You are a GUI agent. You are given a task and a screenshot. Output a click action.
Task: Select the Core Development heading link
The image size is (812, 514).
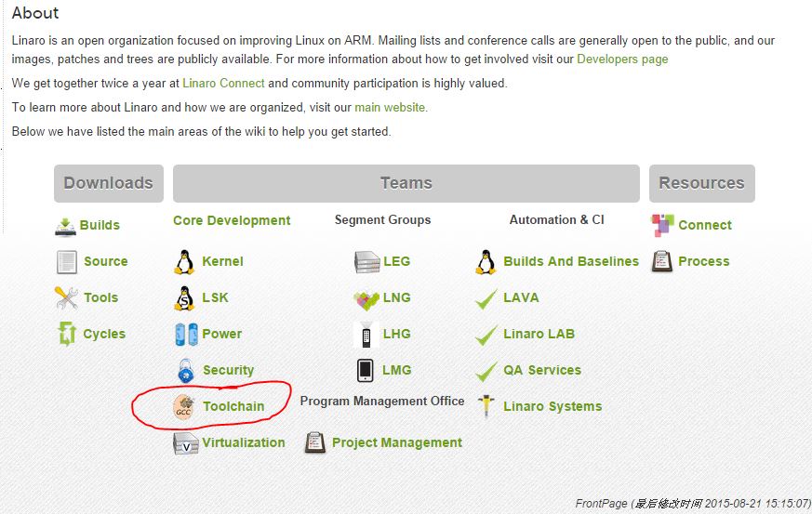(232, 220)
